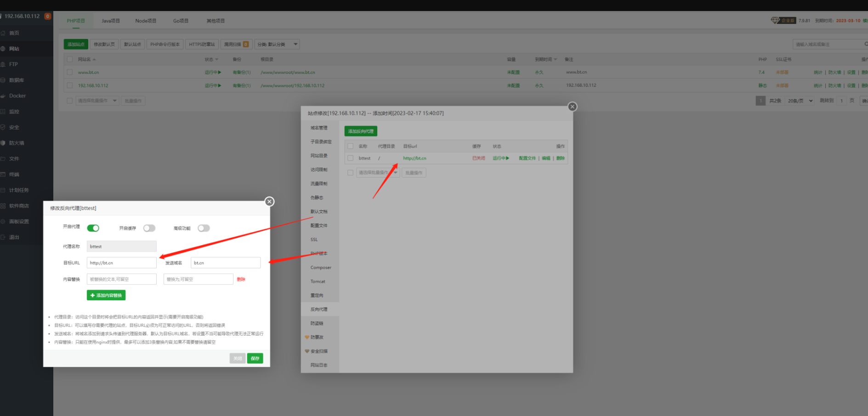Switch to the Go项目 tab
The width and height of the screenshot is (868, 416).
pos(181,21)
